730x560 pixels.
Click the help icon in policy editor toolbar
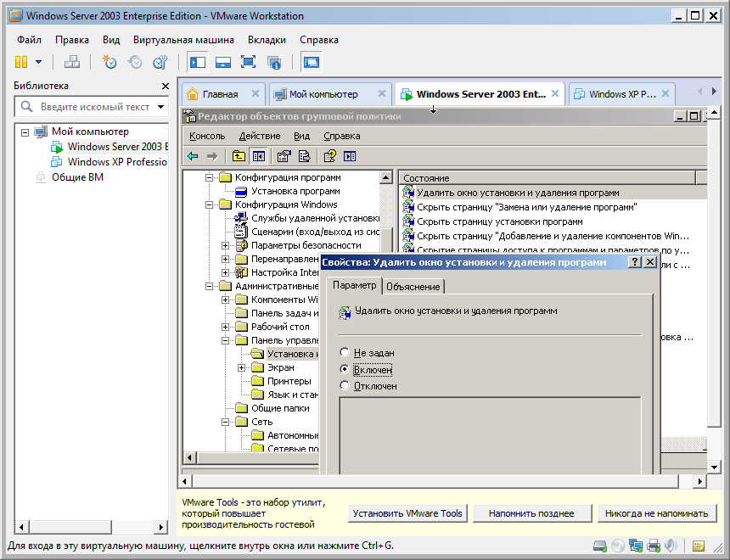(x=329, y=156)
